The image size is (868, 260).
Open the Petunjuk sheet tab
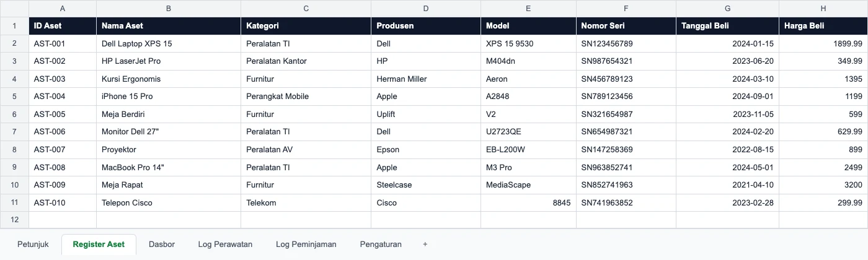(x=33, y=245)
